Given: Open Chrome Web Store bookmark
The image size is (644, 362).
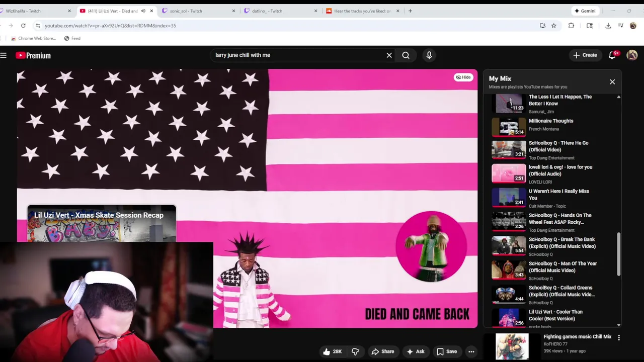Looking at the screenshot, I should (x=33, y=38).
